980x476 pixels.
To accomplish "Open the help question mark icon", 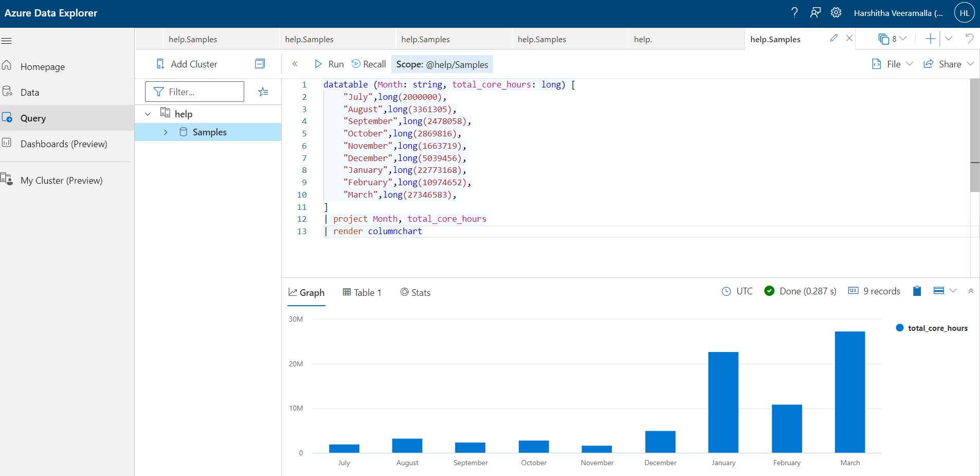I will 794,13.
